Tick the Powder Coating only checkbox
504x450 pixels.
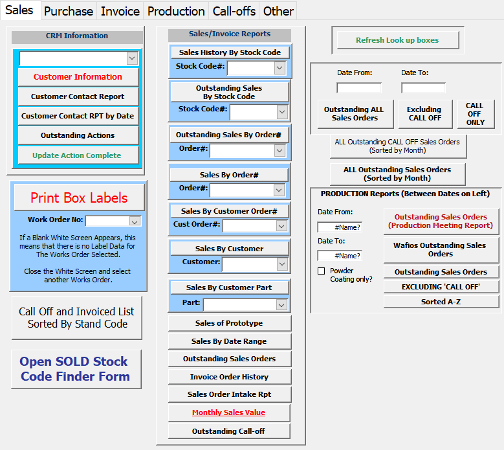(321, 271)
